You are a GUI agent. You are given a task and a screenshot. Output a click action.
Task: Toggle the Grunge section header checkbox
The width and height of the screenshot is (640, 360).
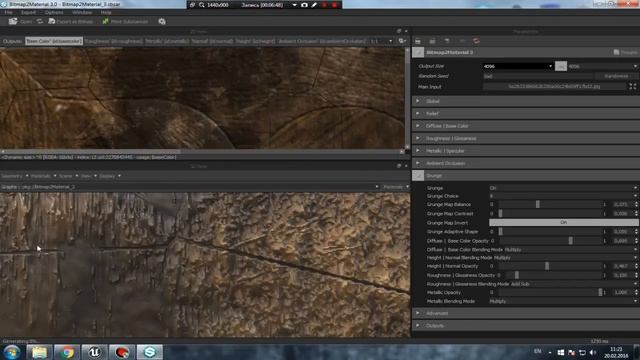click(418, 176)
